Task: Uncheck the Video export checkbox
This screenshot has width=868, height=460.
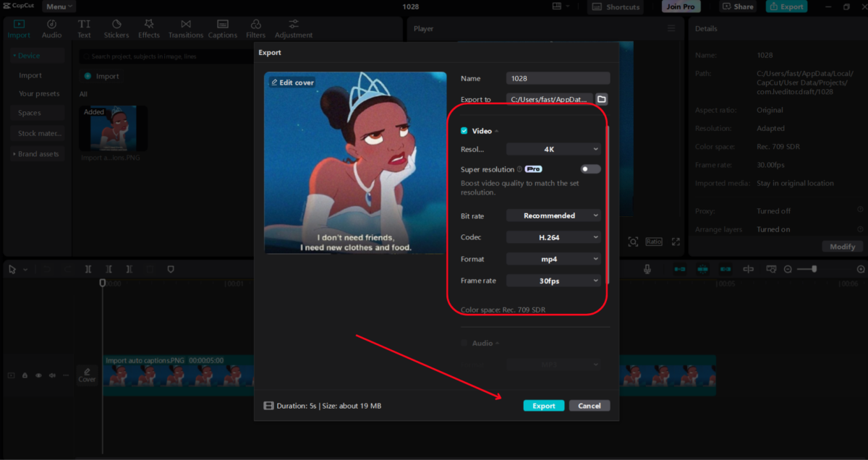Action: coord(464,131)
